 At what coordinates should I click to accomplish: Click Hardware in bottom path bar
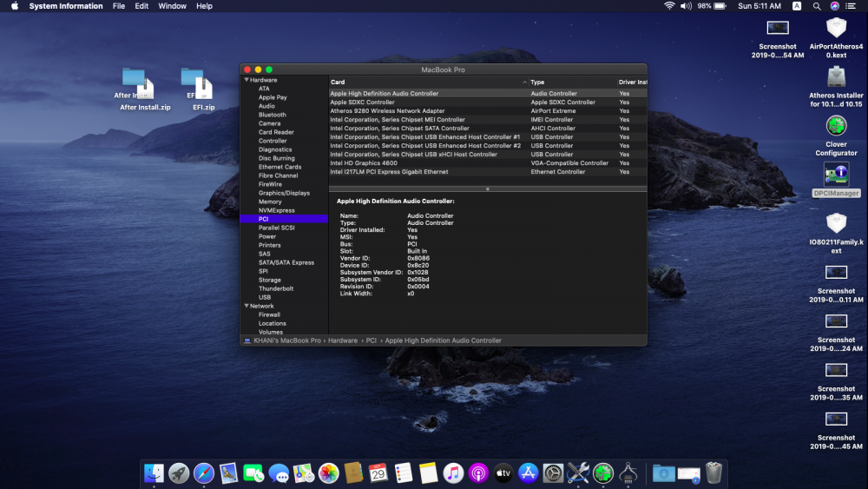[x=343, y=340]
